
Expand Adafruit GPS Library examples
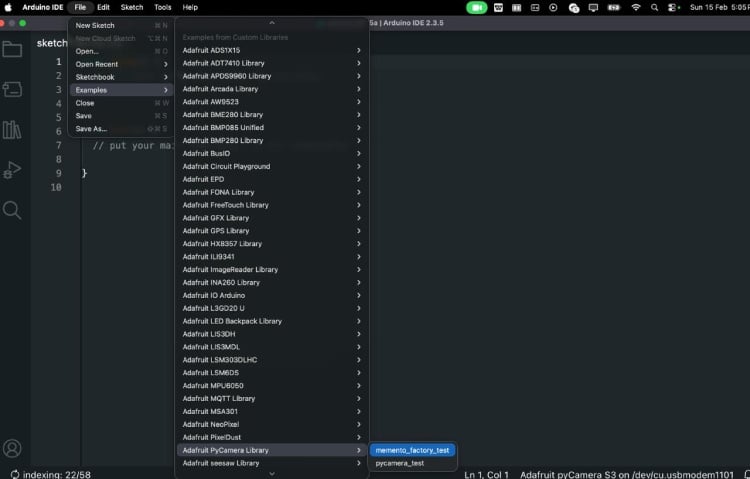[272, 231]
